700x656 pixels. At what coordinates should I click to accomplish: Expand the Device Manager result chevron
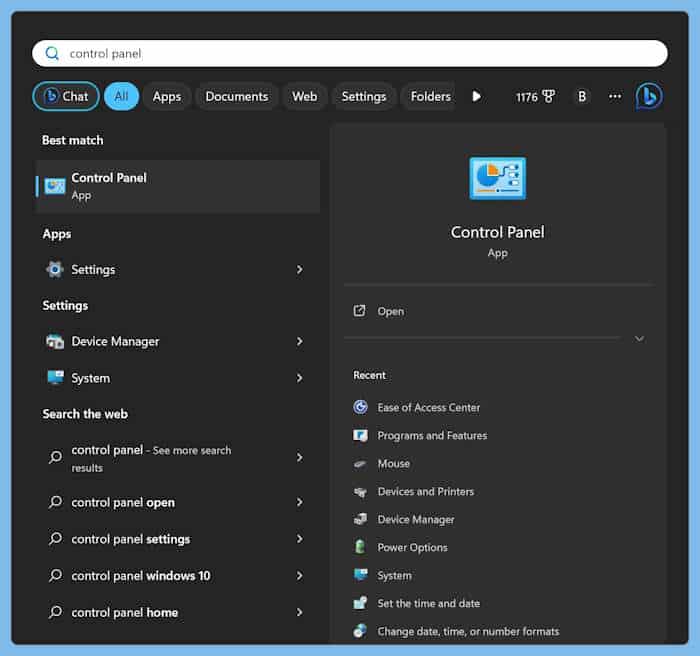(x=300, y=342)
